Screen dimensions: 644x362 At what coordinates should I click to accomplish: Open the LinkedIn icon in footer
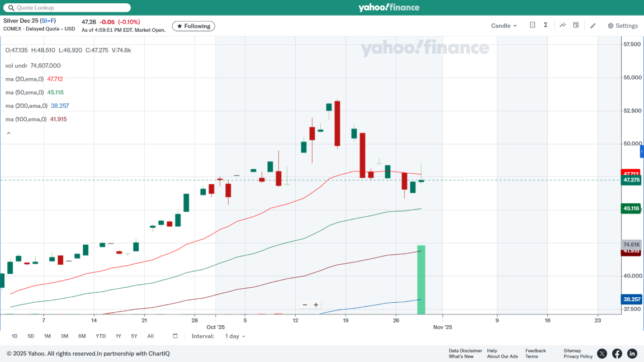click(632, 354)
